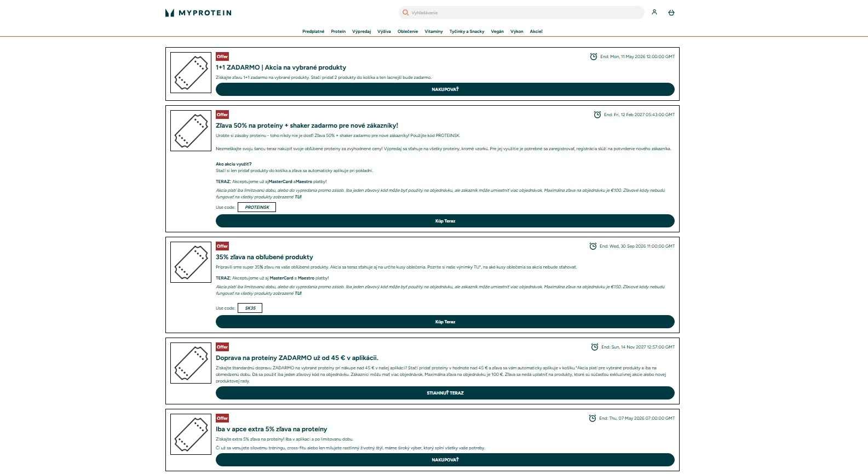
Task: Click STIAHNUŤ TERAZ button
Action: point(445,393)
